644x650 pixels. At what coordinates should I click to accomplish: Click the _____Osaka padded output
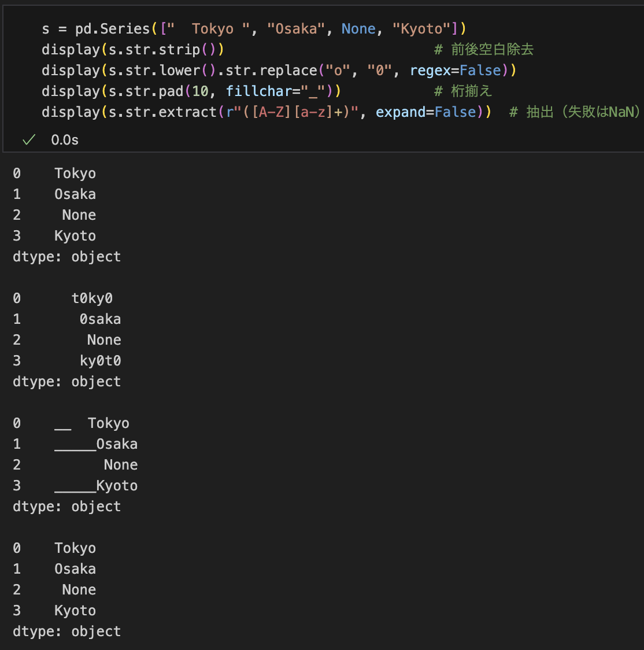[96, 444]
